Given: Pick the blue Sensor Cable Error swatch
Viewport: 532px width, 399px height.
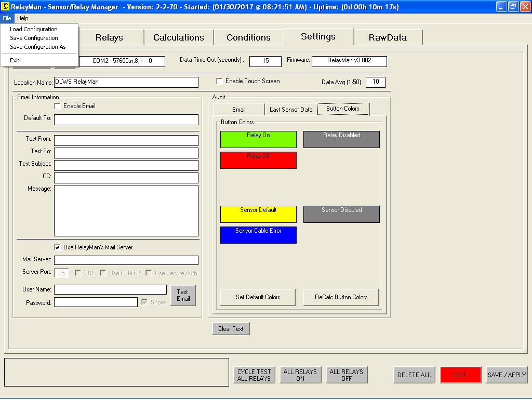Looking at the screenshot, I should pyautogui.click(x=258, y=235).
